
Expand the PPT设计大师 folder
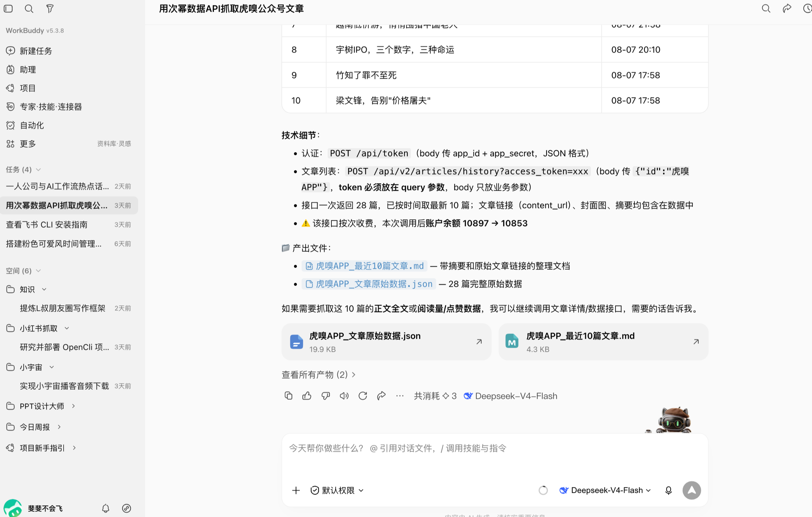[x=73, y=406]
